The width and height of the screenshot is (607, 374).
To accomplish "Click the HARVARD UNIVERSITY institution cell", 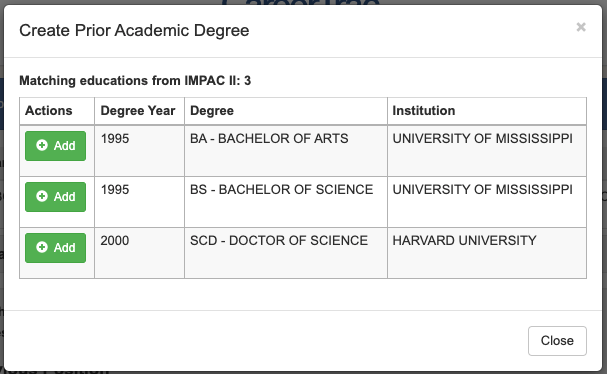I will (464, 240).
